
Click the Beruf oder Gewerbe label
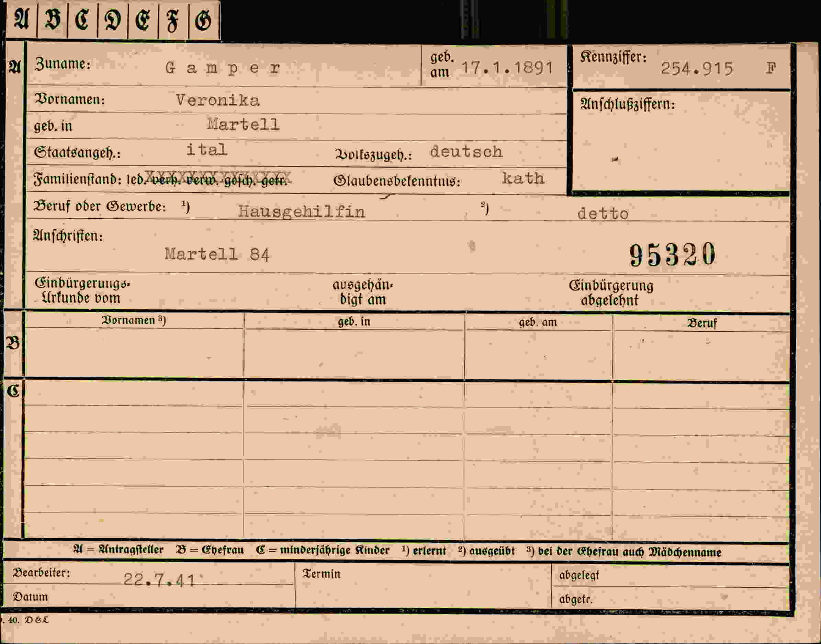(x=100, y=206)
